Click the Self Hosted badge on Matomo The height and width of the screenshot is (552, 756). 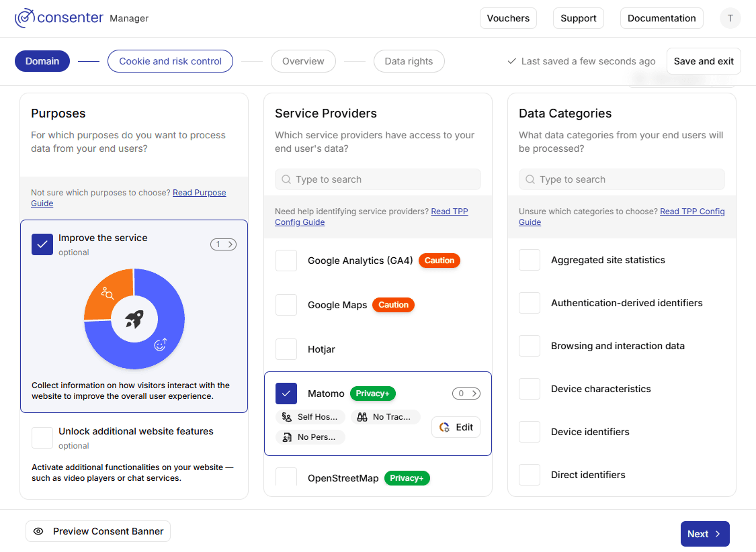pyautogui.click(x=310, y=416)
